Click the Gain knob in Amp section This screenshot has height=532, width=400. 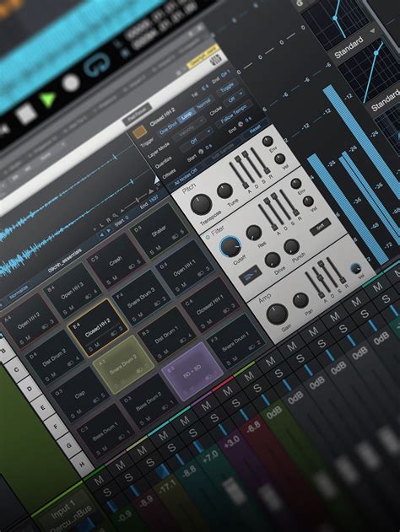(277, 314)
